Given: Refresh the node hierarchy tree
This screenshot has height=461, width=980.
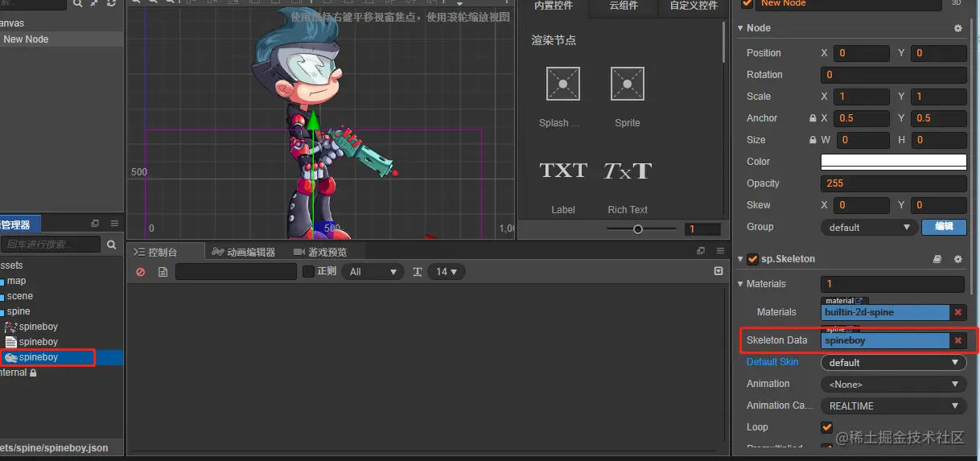Looking at the screenshot, I should (x=111, y=3).
